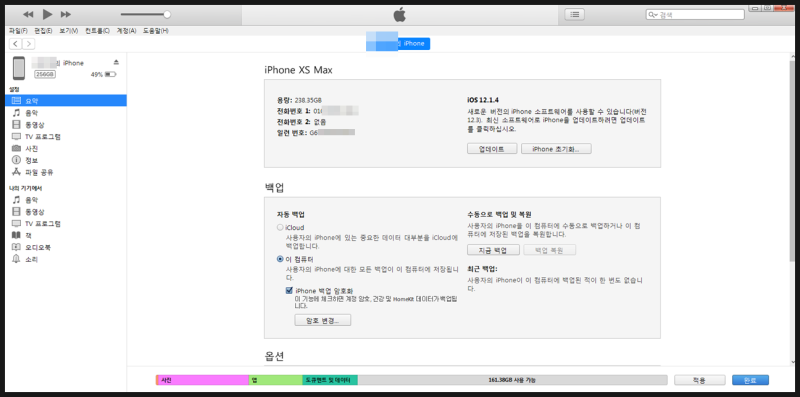This screenshot has height=397, width=800.
Task: Select the iCloud backup radio button
Action: pos(280,228)
